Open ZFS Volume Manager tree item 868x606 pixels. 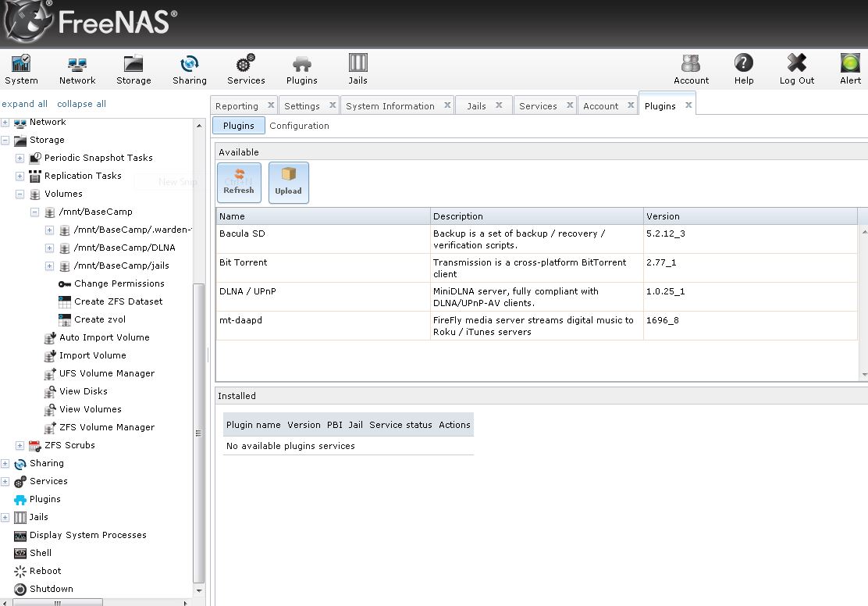click(x=106, y=427)
